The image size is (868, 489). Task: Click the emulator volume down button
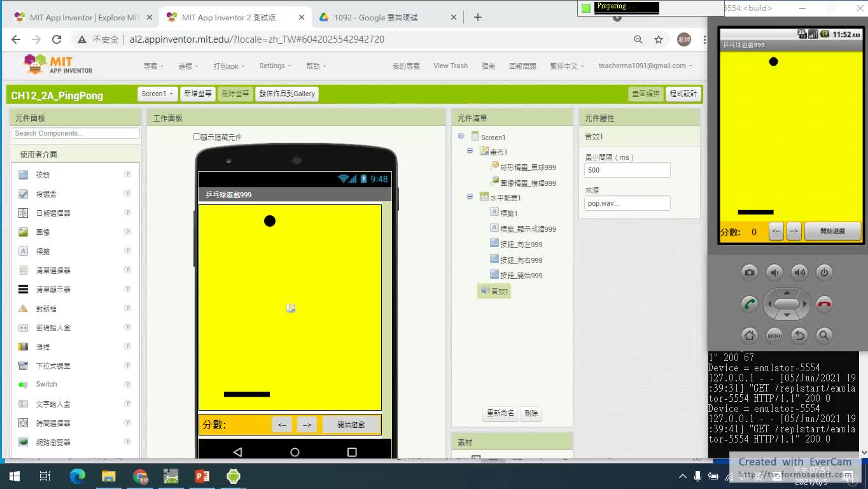[774, 273]
